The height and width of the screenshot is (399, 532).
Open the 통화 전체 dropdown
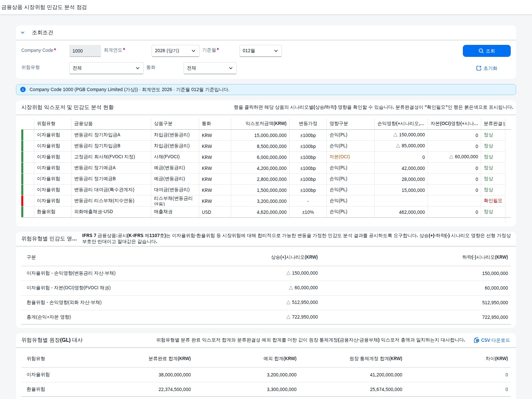[x=210, y=68]
